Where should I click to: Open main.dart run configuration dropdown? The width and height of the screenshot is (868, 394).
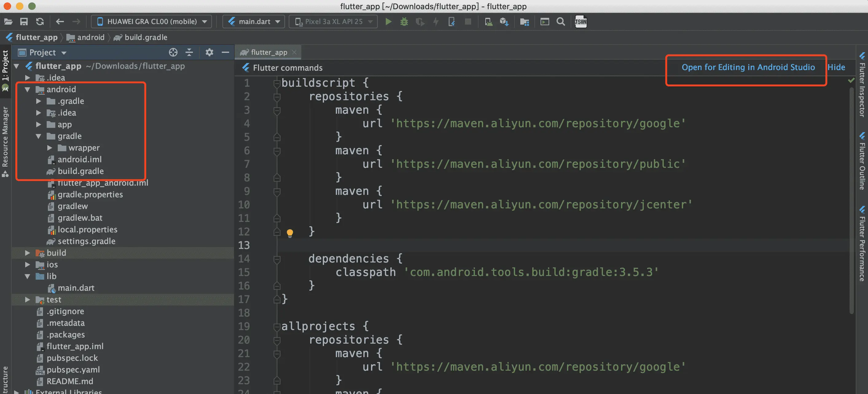[x=254, y=22]
